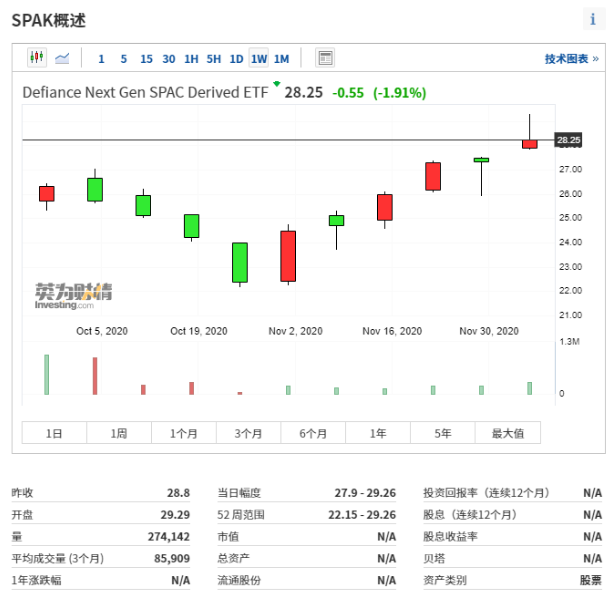Switch to area line chart type

[62, 58]
